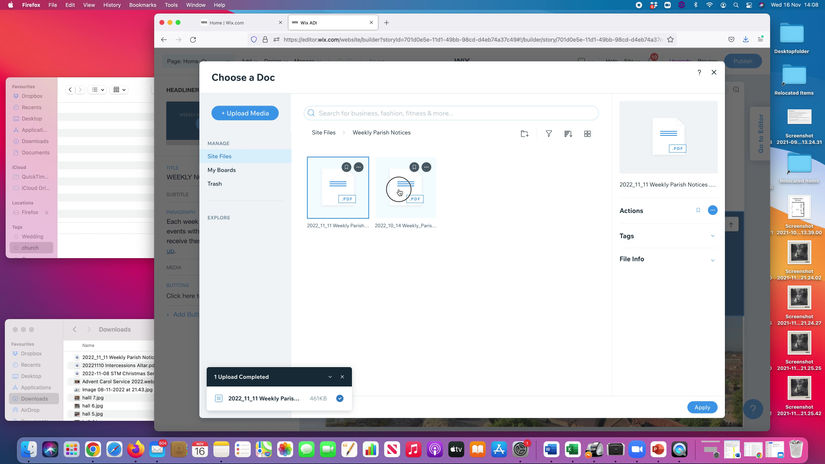825x464 pixels.
Task: Open more actions on 2022_10_14 file
Action: pyautogui.click(x=426, y=167)
